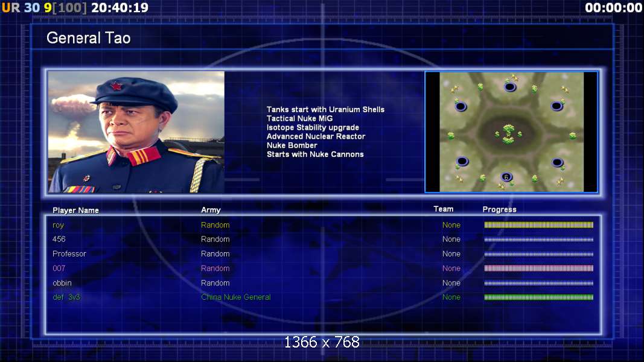
Task: Click Professor's Random army entry
Action: click(215, 253)
